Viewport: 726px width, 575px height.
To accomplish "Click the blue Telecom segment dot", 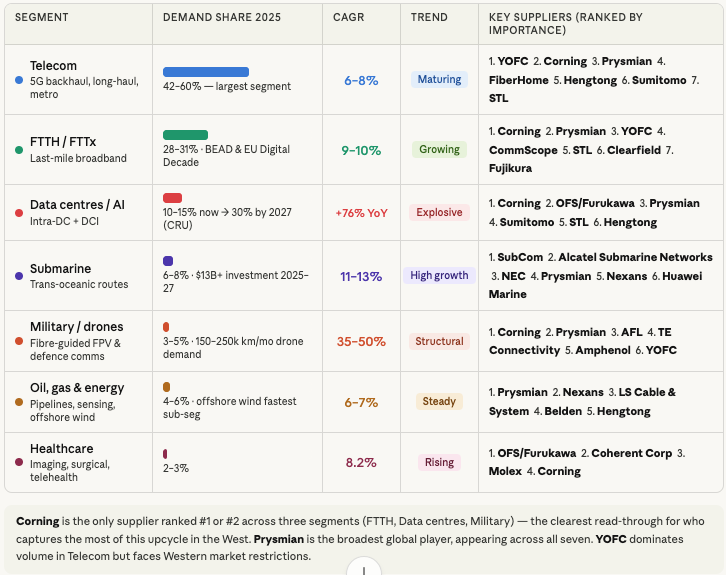I will (x=19, y=80).
